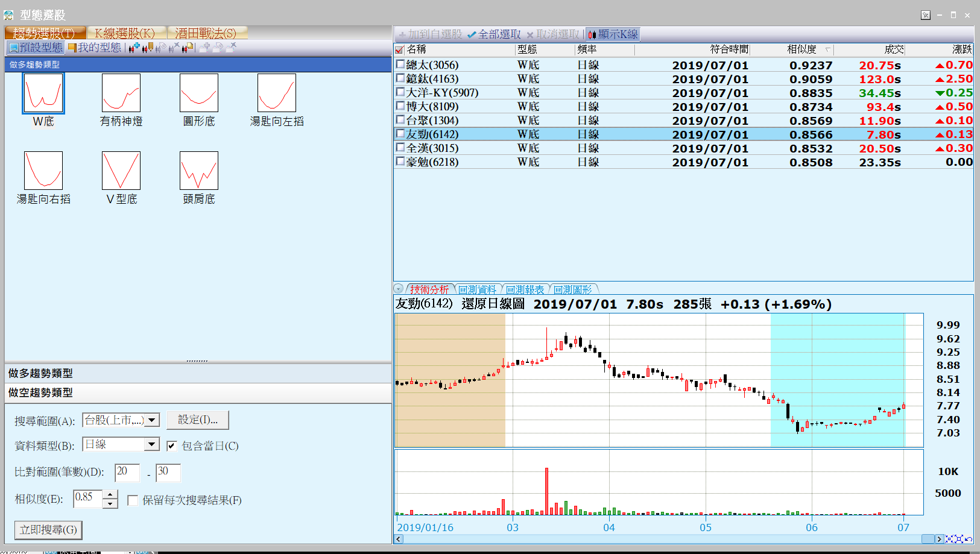The image size is (980, 554).
Task: Select the W底 pattern thumbnail
Action: (x=43, y=93)
